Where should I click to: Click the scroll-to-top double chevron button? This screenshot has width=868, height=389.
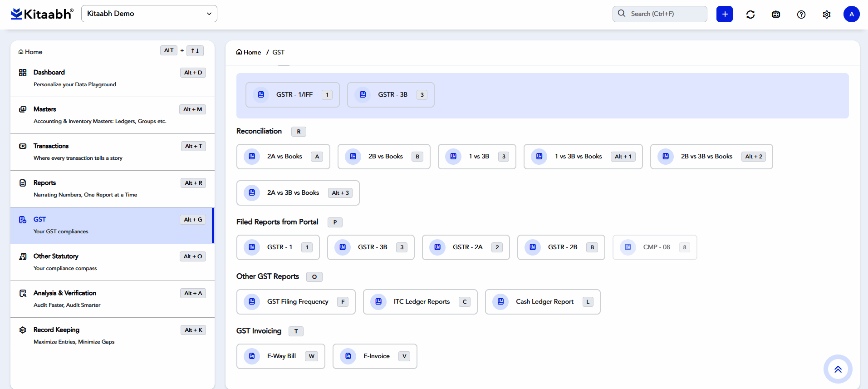tap(838, 369)
